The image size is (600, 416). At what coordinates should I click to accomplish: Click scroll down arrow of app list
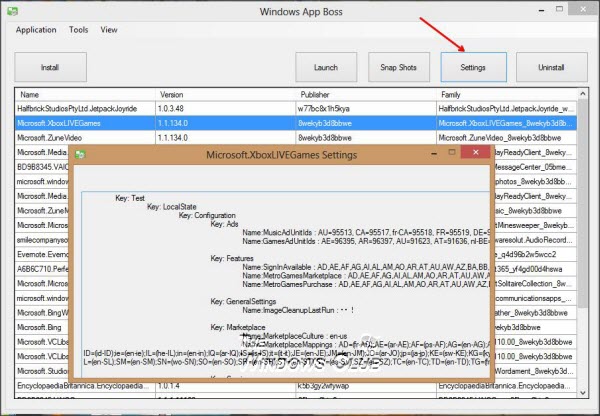[x=582, y=393]
